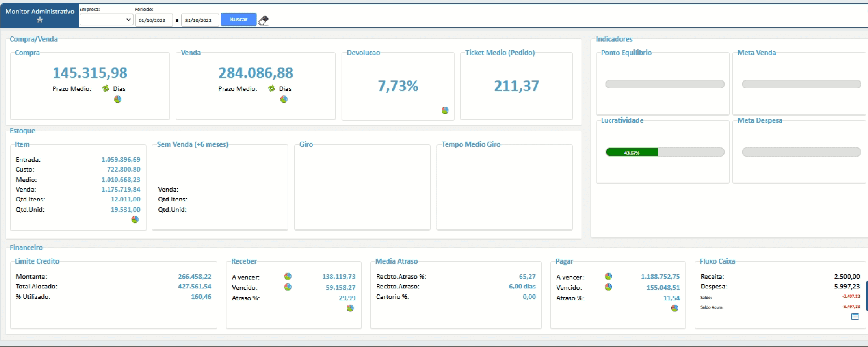Viewport: 868px width, 347px height.
Task: Click the start date field 01/10/2022
Action: [154, 20]
